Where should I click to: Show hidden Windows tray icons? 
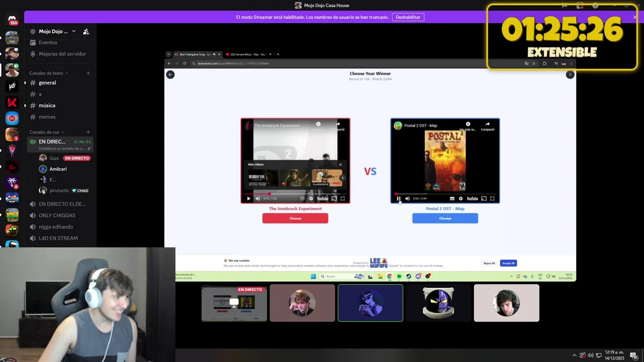[x=575, y=355]
